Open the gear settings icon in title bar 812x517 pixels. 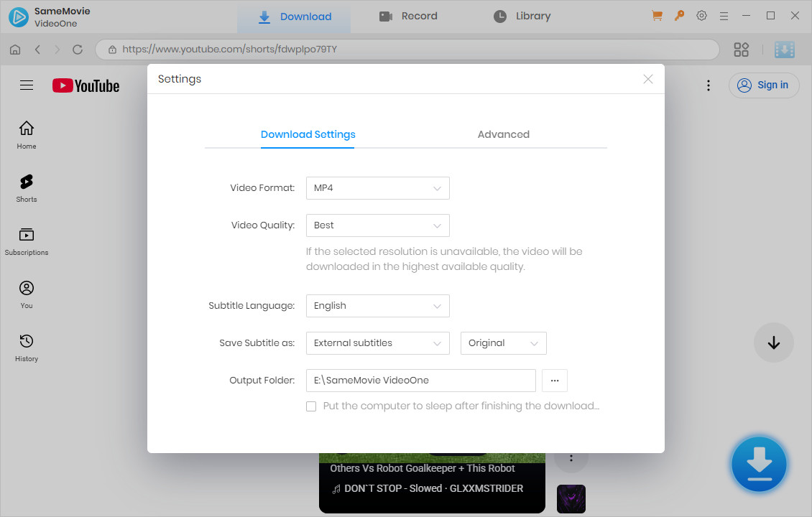(x=701, y=16)
